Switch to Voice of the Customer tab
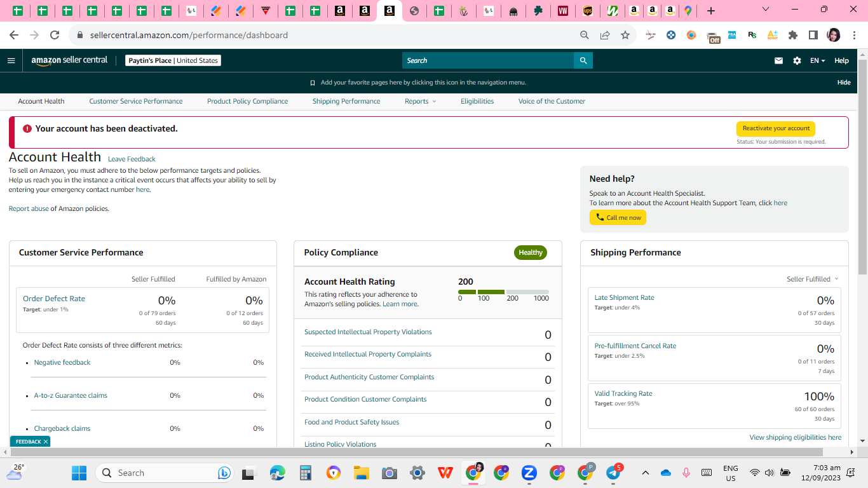868x488 pixels. [x=552, y=101]
